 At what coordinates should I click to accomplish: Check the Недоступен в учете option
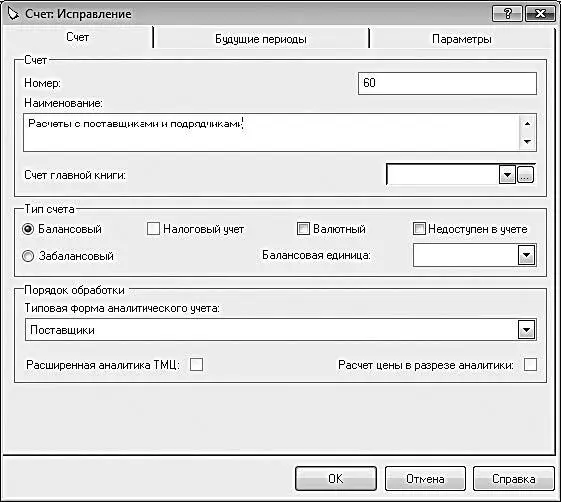(x=419, y=229)
